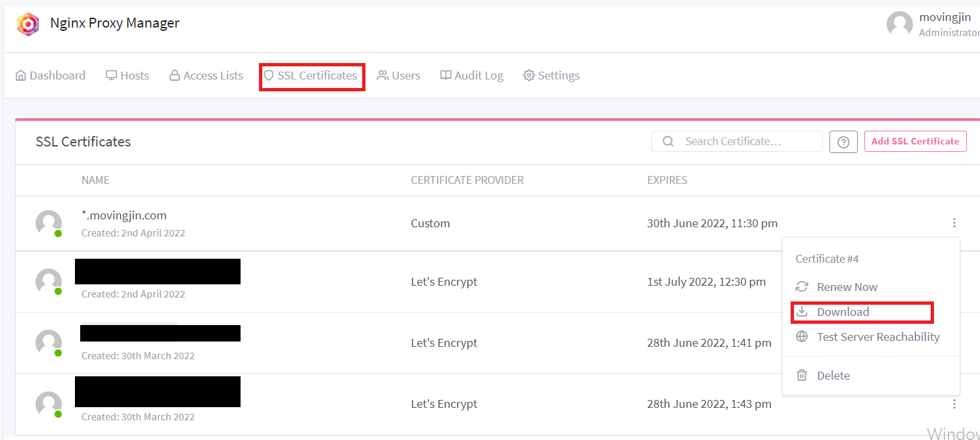Click the Certificate #4 menu header

click(x=827, y=259)
